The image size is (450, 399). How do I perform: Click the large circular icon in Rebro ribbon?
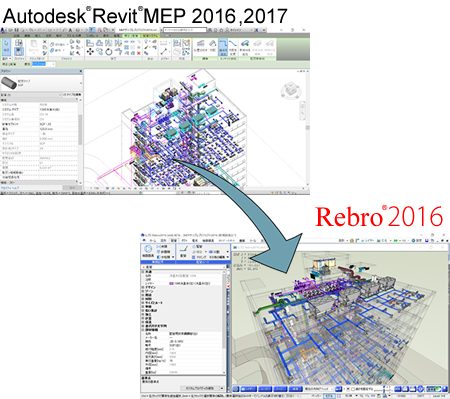pos(148,249)
